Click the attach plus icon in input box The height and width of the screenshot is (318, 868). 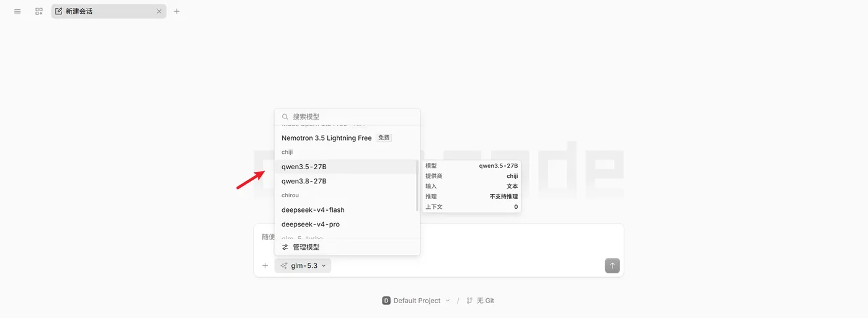click(x=265, y=265)
